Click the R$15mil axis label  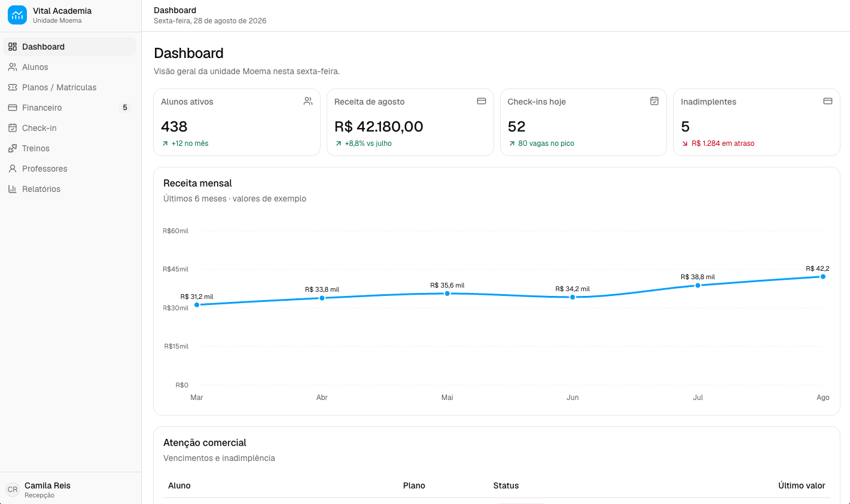176,346
